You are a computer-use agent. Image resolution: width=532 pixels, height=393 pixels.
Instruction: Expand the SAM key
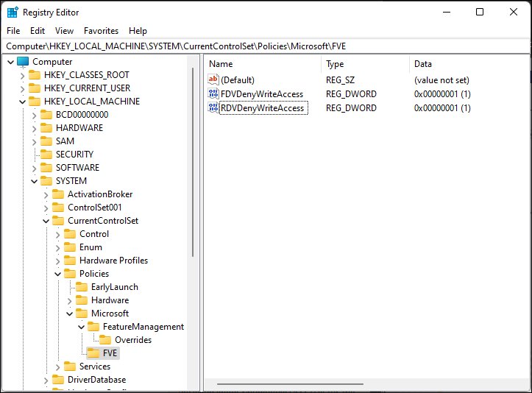pos(35,141)
